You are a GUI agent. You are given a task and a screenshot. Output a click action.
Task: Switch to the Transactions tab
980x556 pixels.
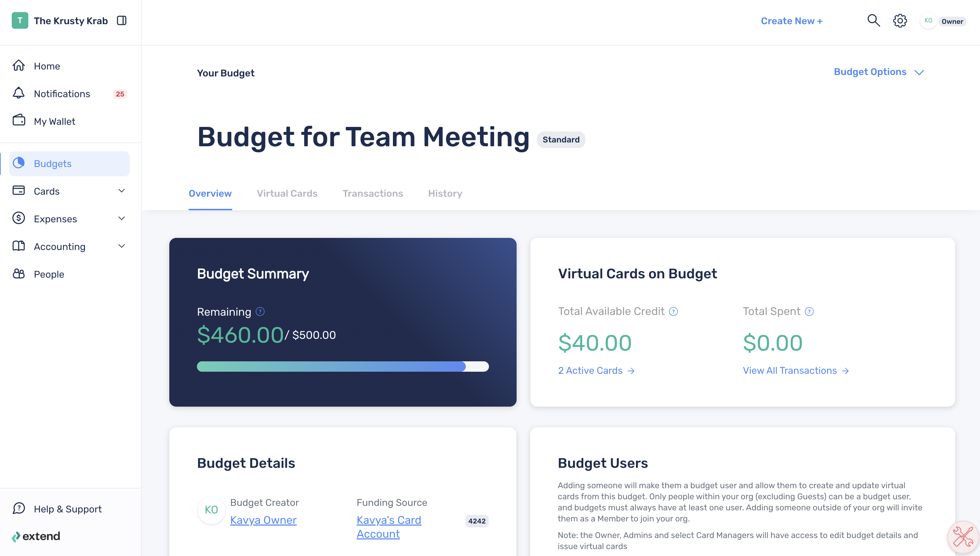coord(373,194)
